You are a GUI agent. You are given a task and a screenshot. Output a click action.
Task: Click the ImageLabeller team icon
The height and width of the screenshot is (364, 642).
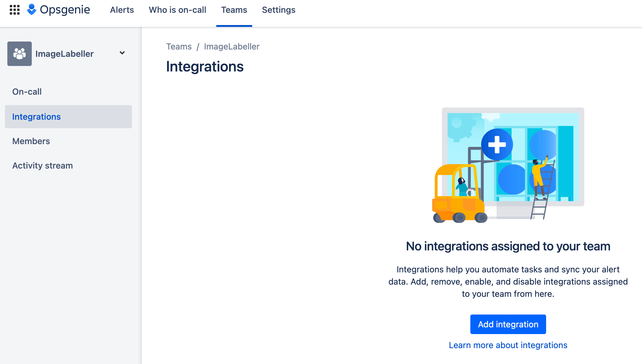[x=20, y=53]
